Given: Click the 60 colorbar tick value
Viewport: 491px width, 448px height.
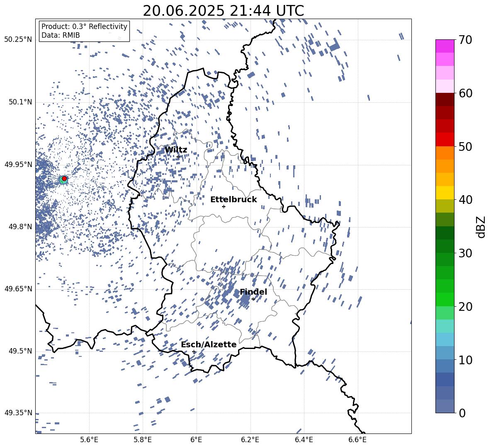Looking at the screenshot, I should (x=465, y=93).
